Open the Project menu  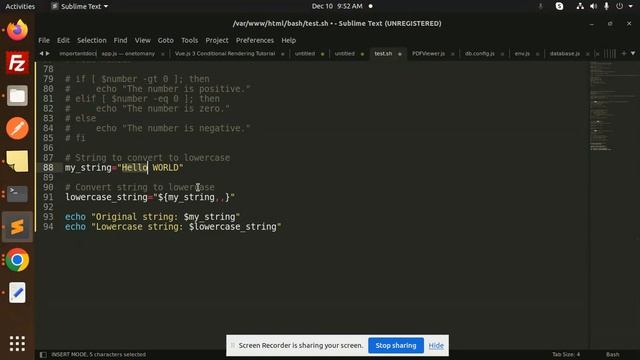click(217, 40)
